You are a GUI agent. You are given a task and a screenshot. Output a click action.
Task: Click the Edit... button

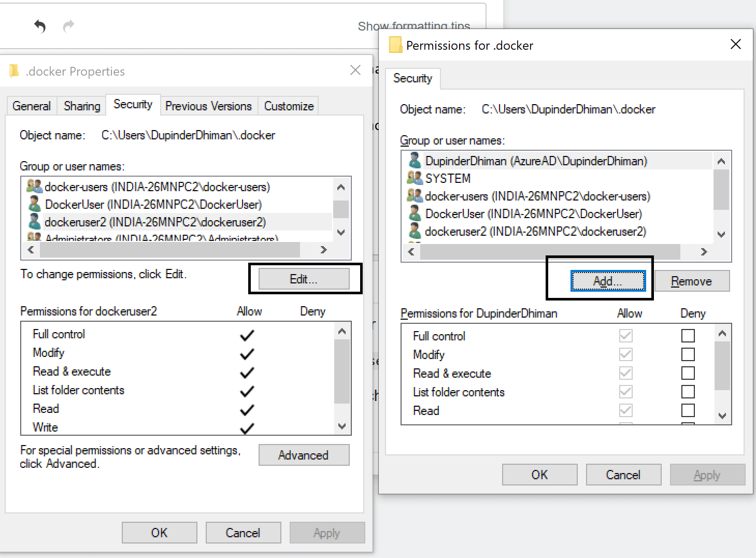click(x=304, y=279)
